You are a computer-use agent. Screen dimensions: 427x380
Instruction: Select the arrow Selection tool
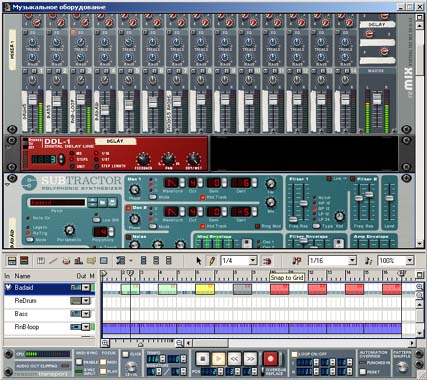point(199,261)
